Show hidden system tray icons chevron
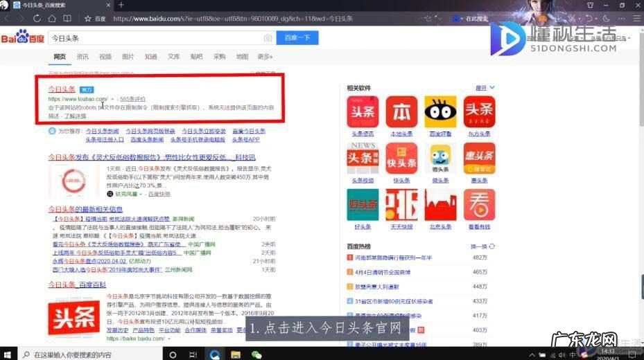 (532, 354)
